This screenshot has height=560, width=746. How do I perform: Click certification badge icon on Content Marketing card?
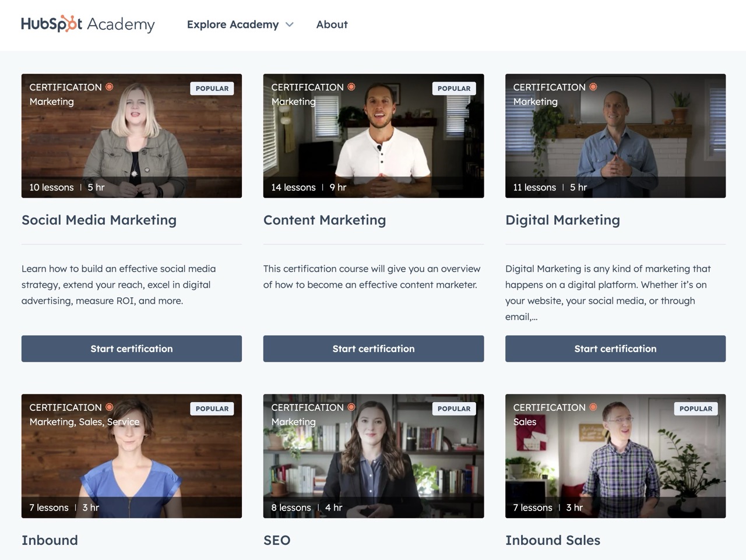[351, 87]
